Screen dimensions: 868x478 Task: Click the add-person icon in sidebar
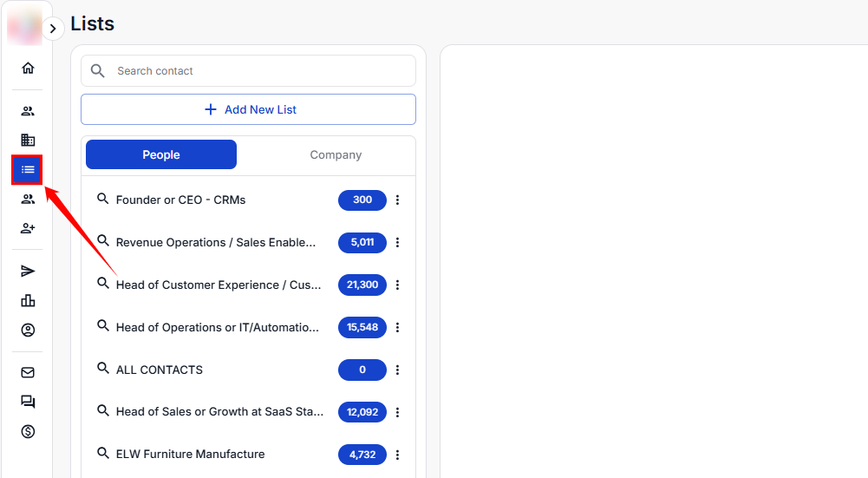(28, 228)
